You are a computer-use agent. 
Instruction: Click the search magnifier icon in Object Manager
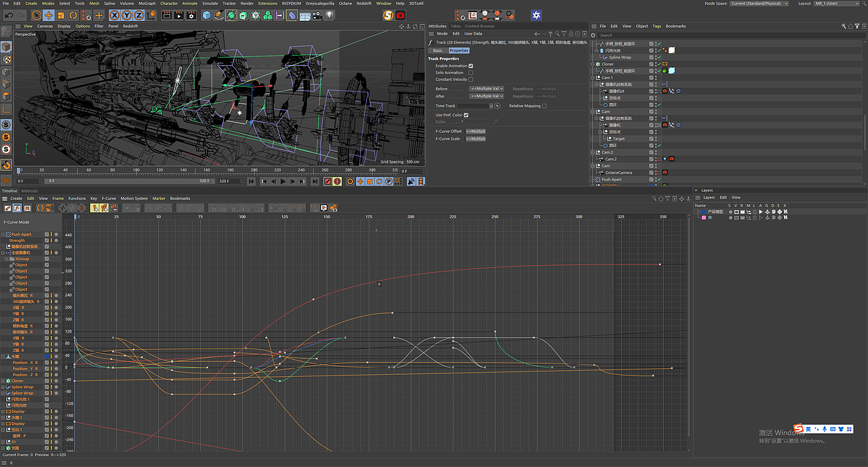[x=844, y=26]
